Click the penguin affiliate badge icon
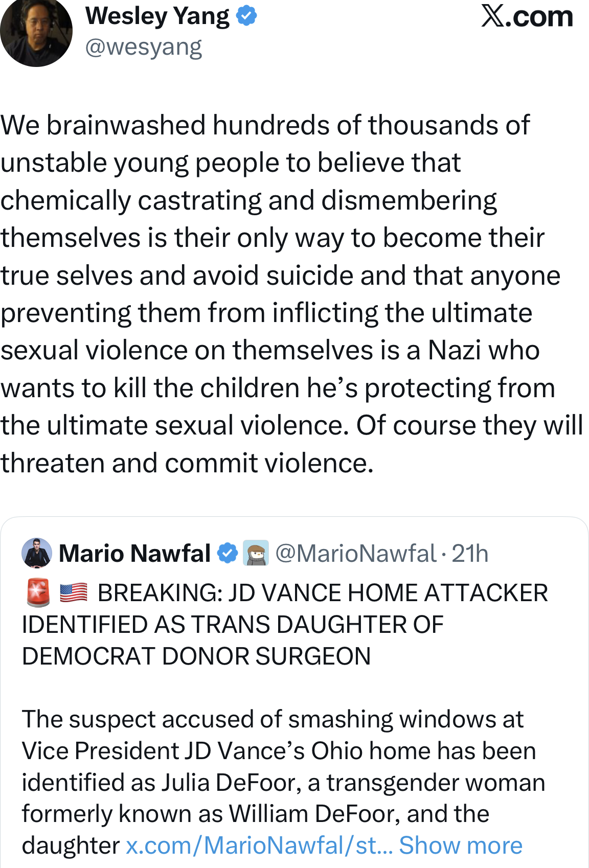This screenshot has height=868, width=589. click(256, 553)
